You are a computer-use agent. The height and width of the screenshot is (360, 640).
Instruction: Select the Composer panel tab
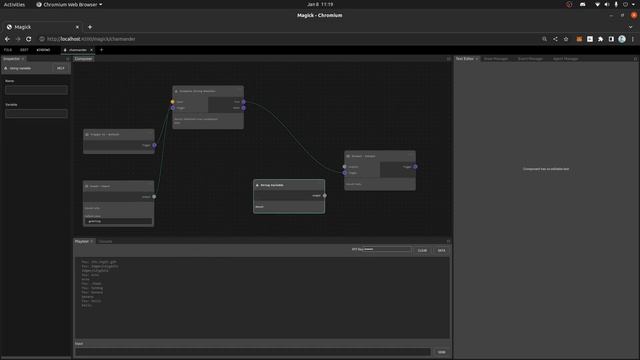pos(83,59)
